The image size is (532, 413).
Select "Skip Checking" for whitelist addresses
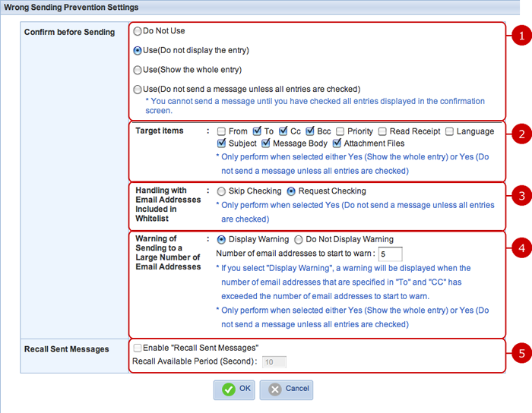(221, 191)
